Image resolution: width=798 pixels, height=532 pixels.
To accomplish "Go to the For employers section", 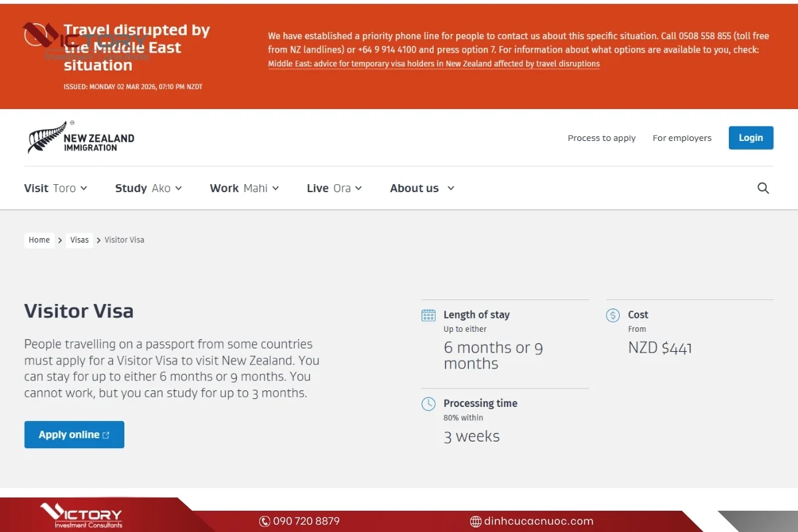I will [682, 138].
